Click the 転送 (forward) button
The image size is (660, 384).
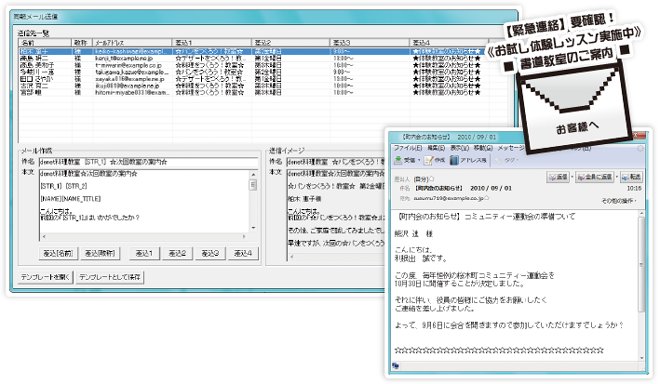pos(631,177)
